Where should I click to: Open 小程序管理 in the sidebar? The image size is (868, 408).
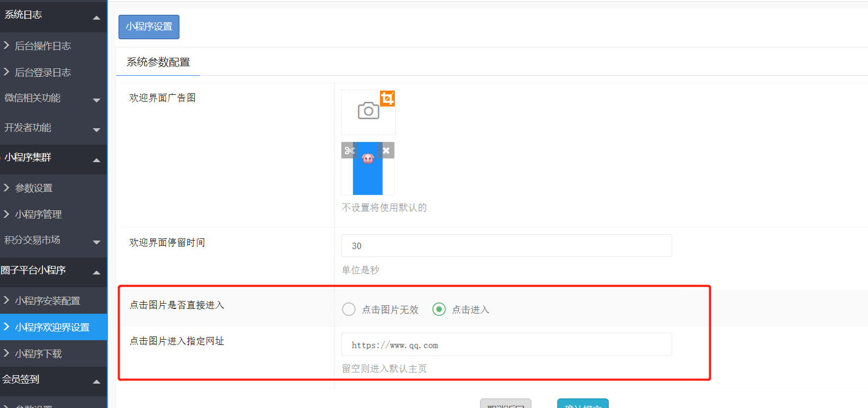click(38, 215)
